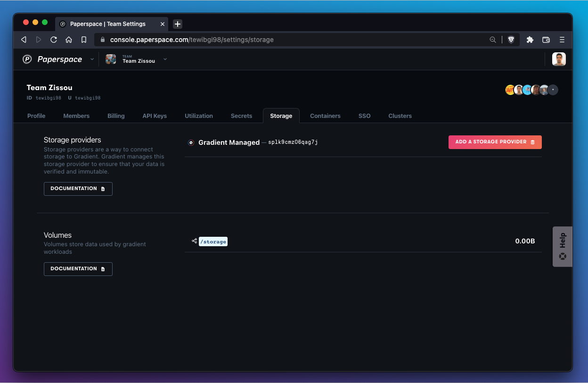The height and width of the screenshot is (383, 588).
Task: Click the browser forward arrow
Action: 39,40
